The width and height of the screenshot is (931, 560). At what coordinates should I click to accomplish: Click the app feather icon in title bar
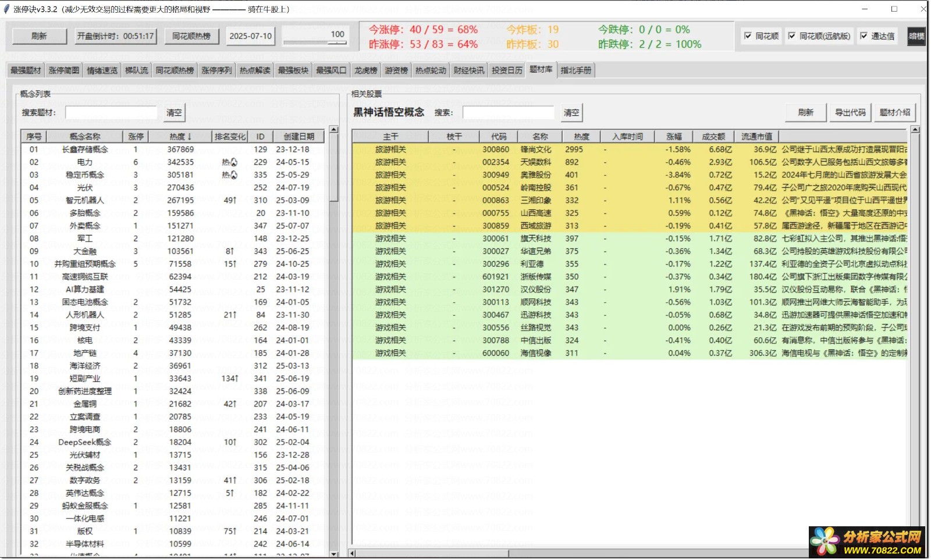[x=7, y=9]
